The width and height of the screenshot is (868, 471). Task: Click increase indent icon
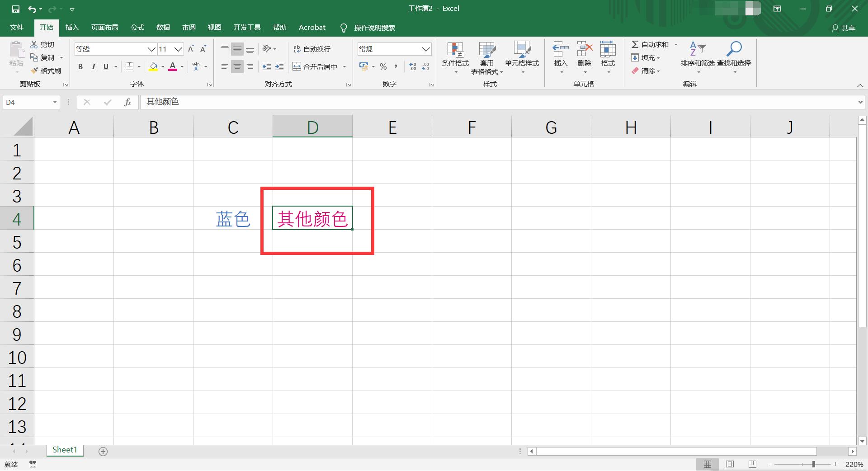tap(279, 66)
